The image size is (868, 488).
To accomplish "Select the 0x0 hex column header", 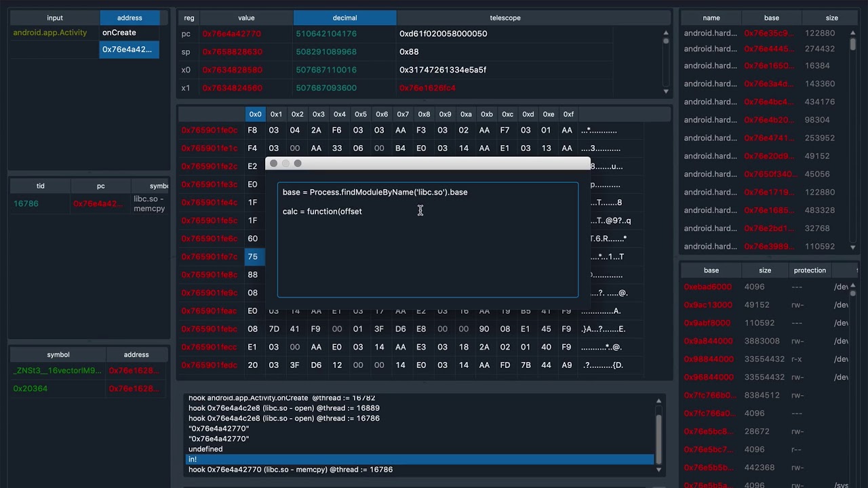I will pos(255,114).
